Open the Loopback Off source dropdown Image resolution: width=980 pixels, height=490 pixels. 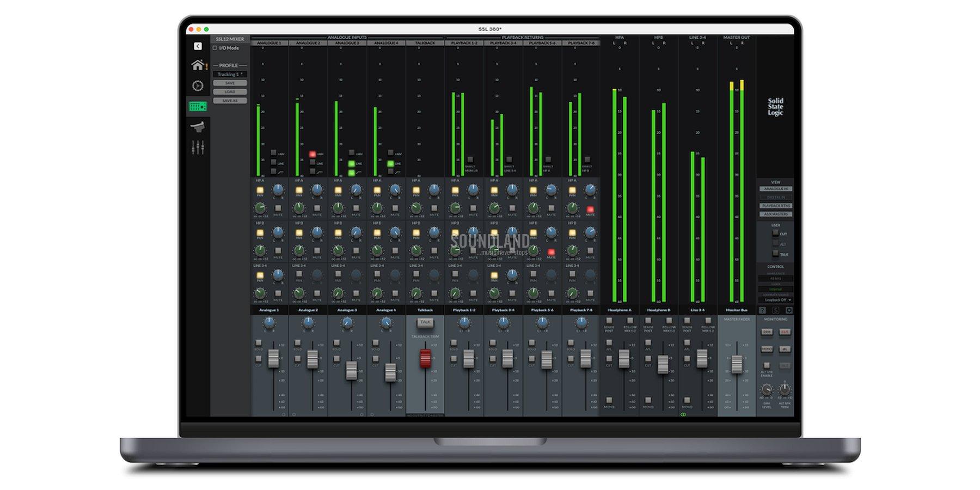coord(776,300)
